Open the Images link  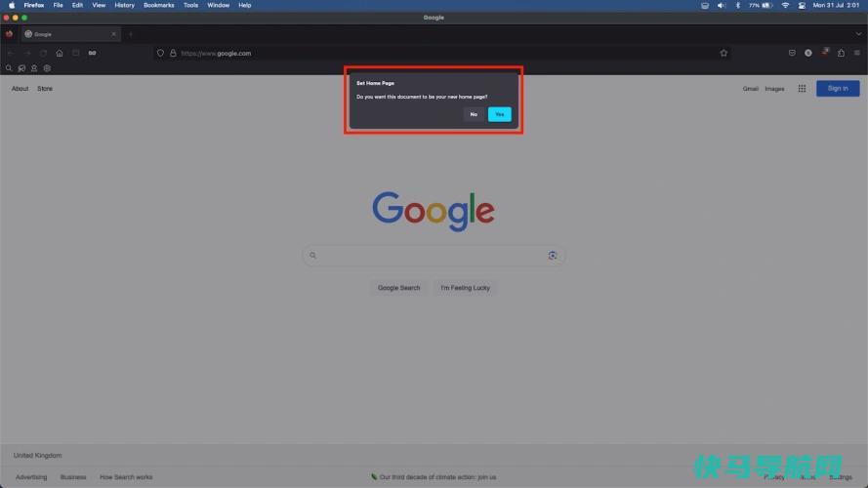[x=774, y=89]
